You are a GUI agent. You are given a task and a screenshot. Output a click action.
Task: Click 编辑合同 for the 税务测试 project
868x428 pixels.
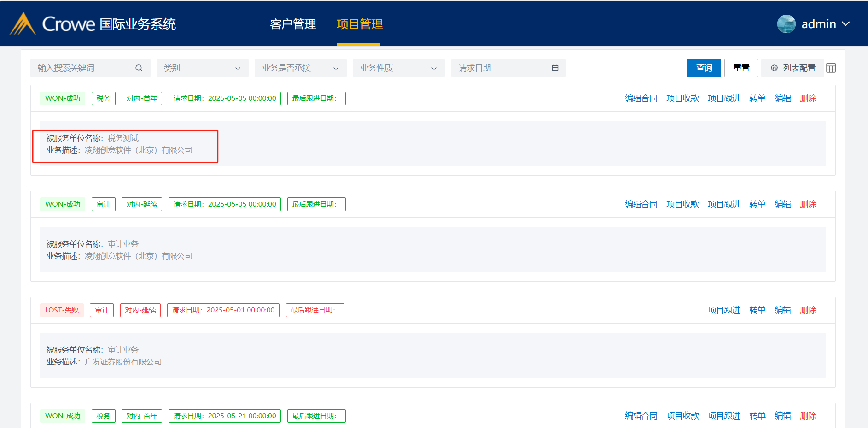coord(641,98)
